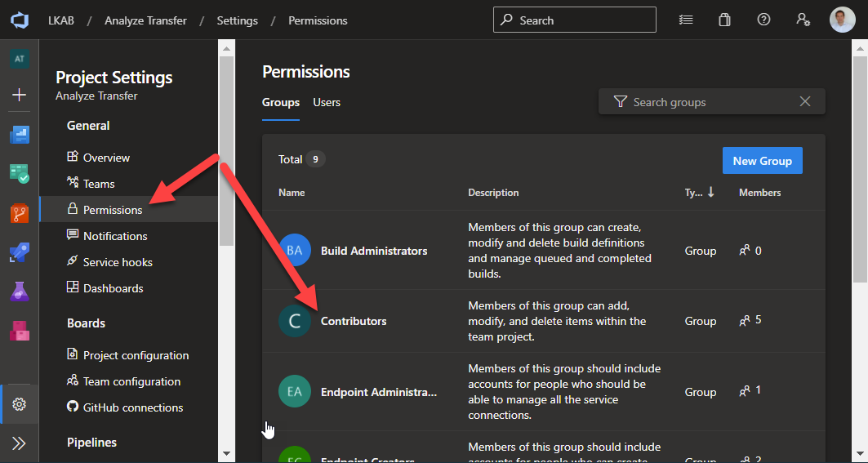Open Overview in Project Settings
Screen dimensions: 868x463
[x=106, y=158]
